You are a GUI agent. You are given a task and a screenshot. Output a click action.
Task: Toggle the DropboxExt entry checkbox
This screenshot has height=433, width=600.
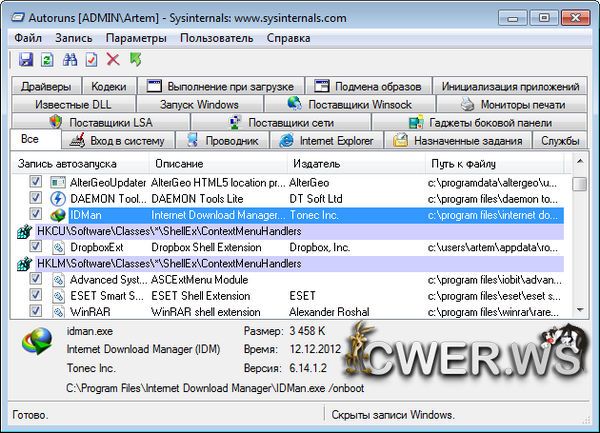(36, 247)
